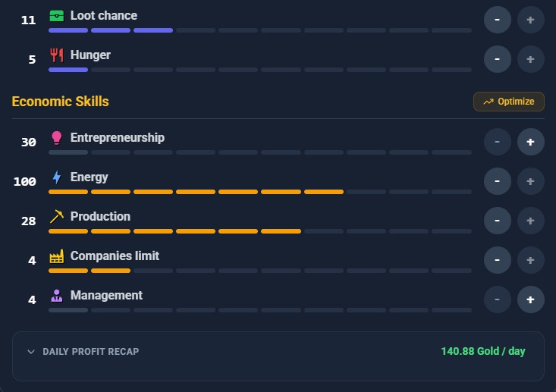
Task: Decrease Production skill with minus button
Action: pos(497,221)
